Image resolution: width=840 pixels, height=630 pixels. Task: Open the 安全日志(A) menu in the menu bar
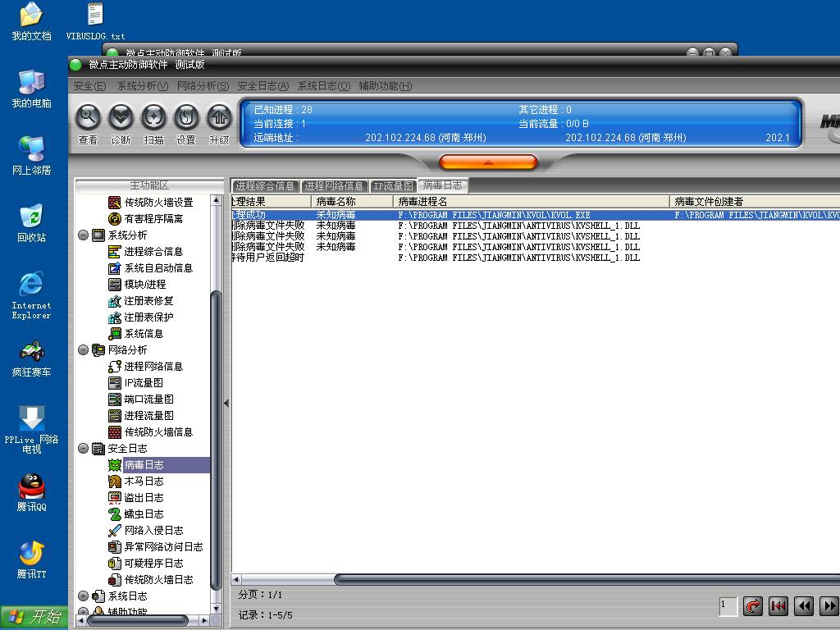263,86
